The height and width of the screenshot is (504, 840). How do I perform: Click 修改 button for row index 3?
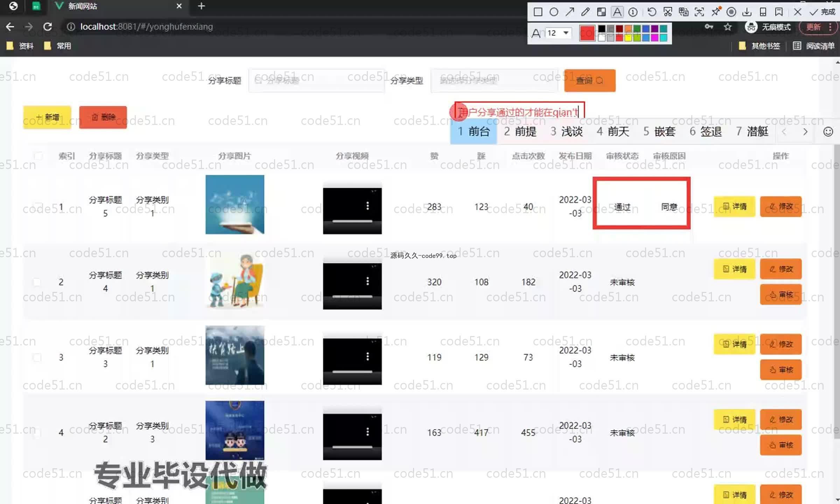tap(781, 344)
